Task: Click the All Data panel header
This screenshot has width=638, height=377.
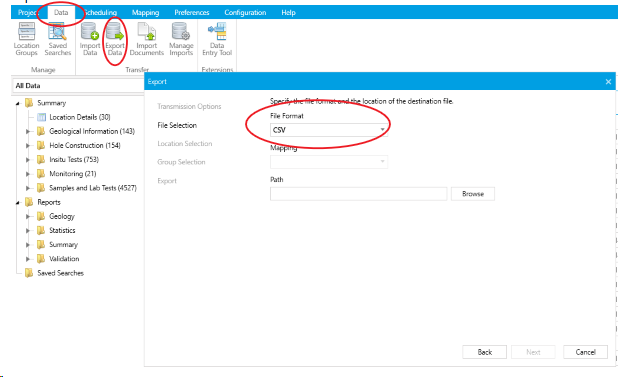Action: pyautogui.click(x=77, y=86)
